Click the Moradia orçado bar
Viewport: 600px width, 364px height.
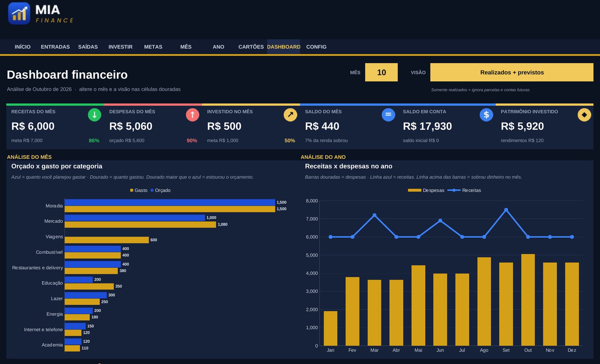170,202
